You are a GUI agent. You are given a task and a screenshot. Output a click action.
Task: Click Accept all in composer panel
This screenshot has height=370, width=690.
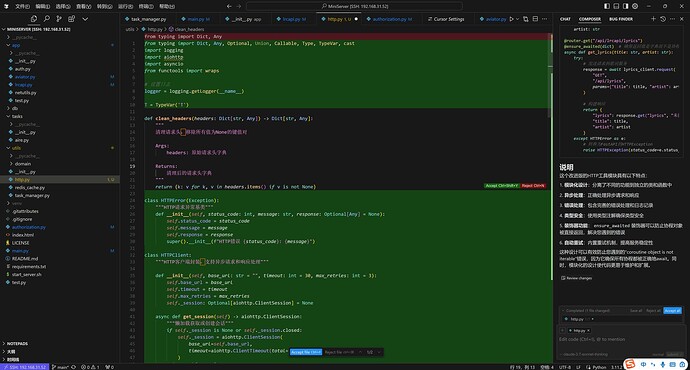pyautogui.click(x=672, y=311)
